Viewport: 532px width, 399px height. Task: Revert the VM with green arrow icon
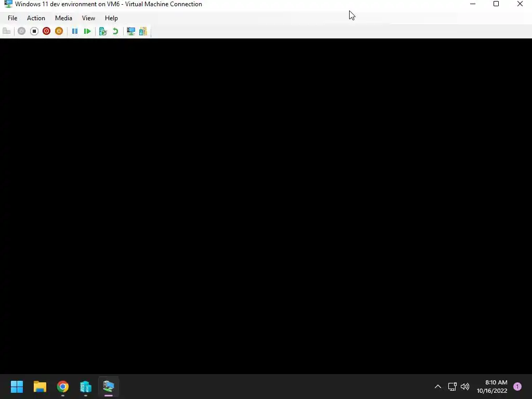pos(115,31)
